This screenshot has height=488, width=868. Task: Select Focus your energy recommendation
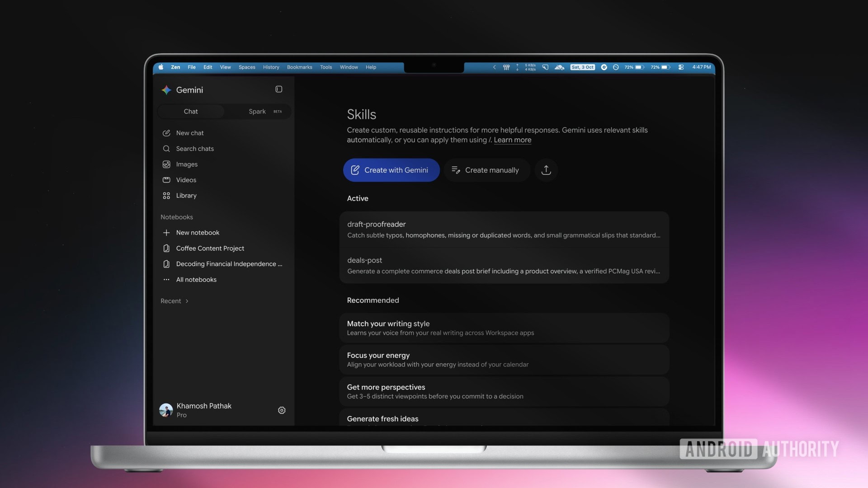click(504, 360)
